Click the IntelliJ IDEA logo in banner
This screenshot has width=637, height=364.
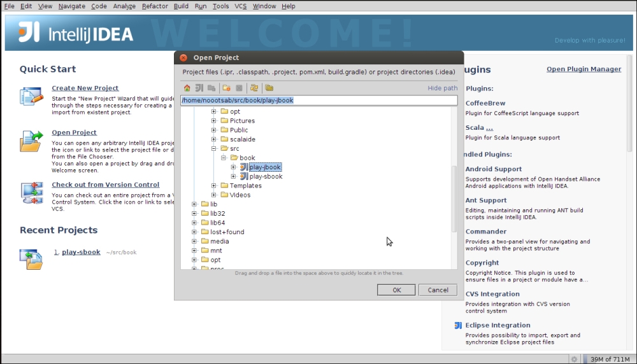pyautogui.click(x=76, y=32)
